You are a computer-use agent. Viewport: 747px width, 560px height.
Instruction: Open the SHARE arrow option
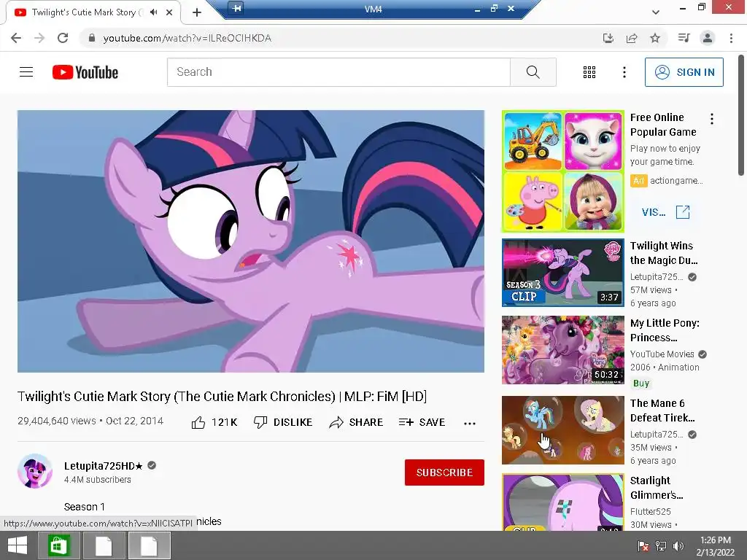point(356,422)
